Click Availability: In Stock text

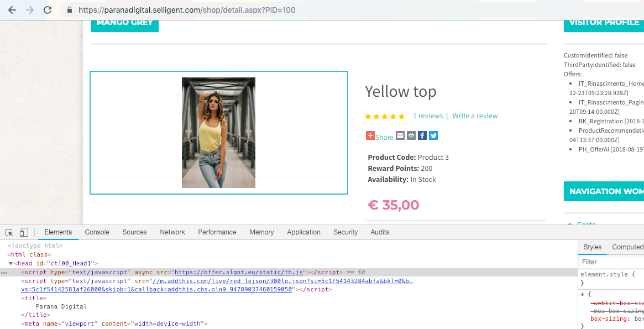tap(402, 180)
